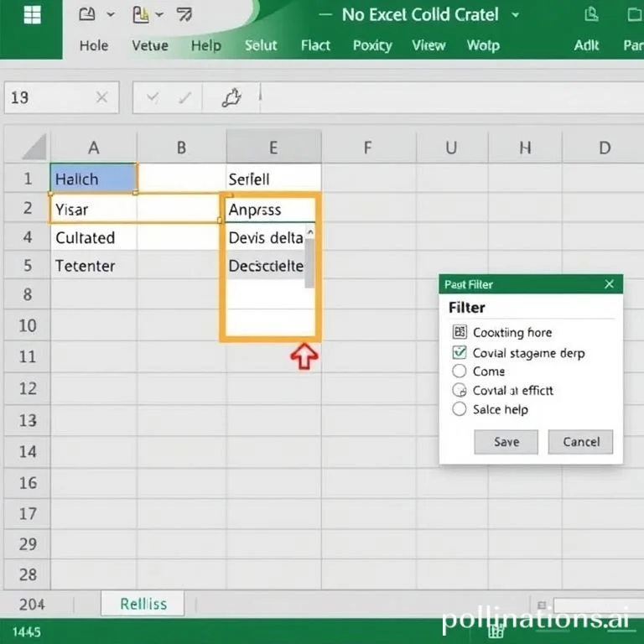Image resolution: width=644 pixels, height=644 pixels.
Task: Open the dropdown arrow next to the document title
Action: tap(515, 15)
